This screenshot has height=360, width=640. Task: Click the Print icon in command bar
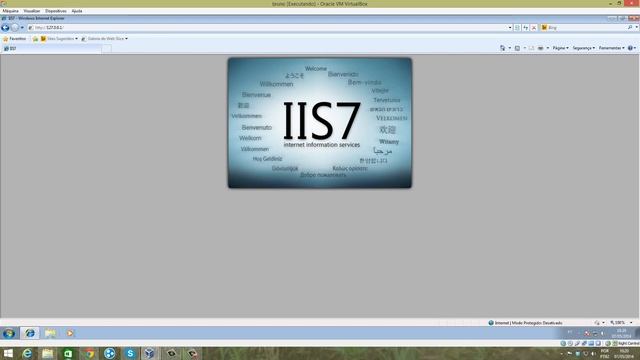[540, 48]
